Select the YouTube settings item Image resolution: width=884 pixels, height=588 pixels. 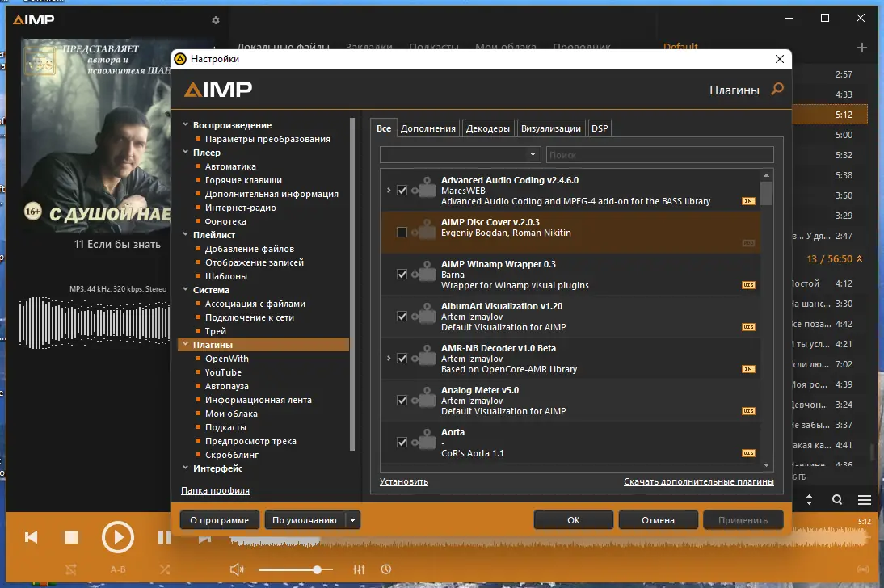[223, 372]
